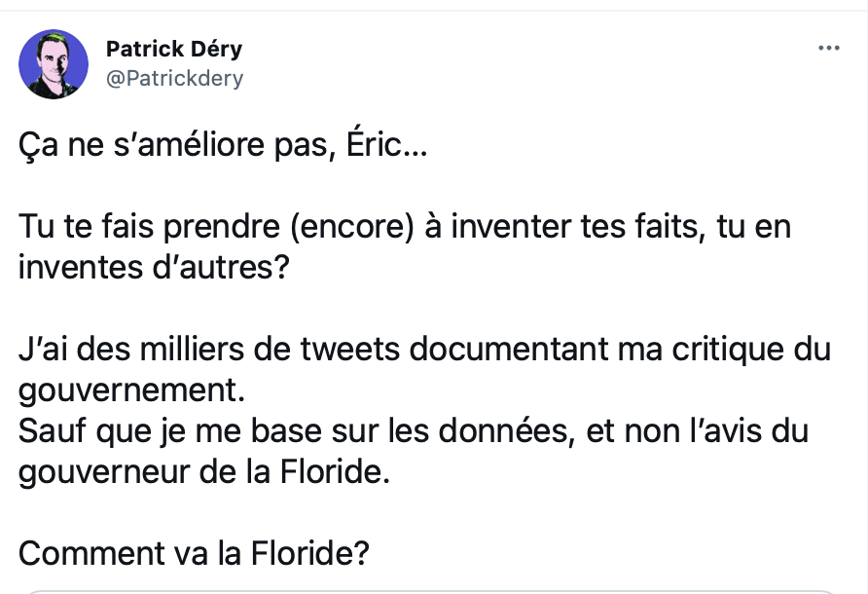Image resolution: width=868 pixels, height=594 pixels.
Task: Click the word "données" in the tweet
Action: click(503, 430)
